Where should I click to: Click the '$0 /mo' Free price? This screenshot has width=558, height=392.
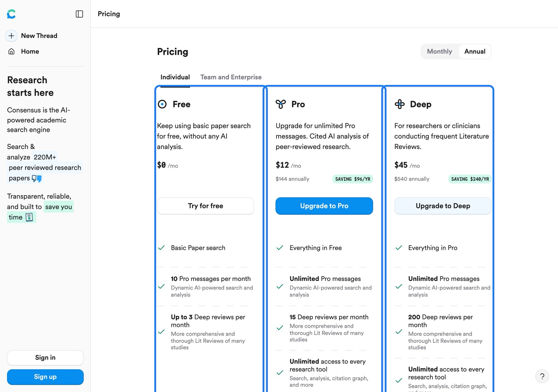click(168, 165)
